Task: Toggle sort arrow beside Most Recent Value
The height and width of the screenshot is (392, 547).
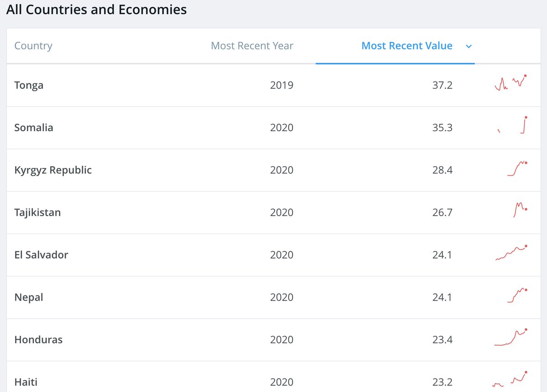Action: click(469, 46)
